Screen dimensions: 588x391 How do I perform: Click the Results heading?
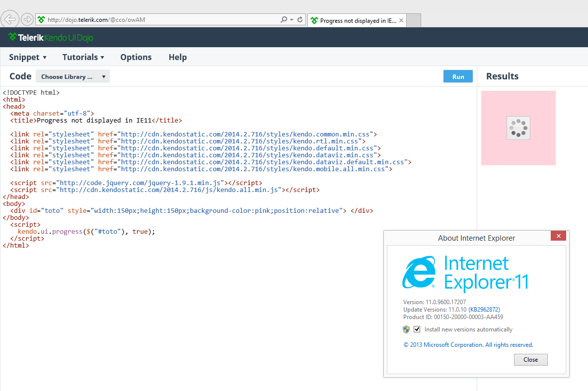tap(502, 76)
